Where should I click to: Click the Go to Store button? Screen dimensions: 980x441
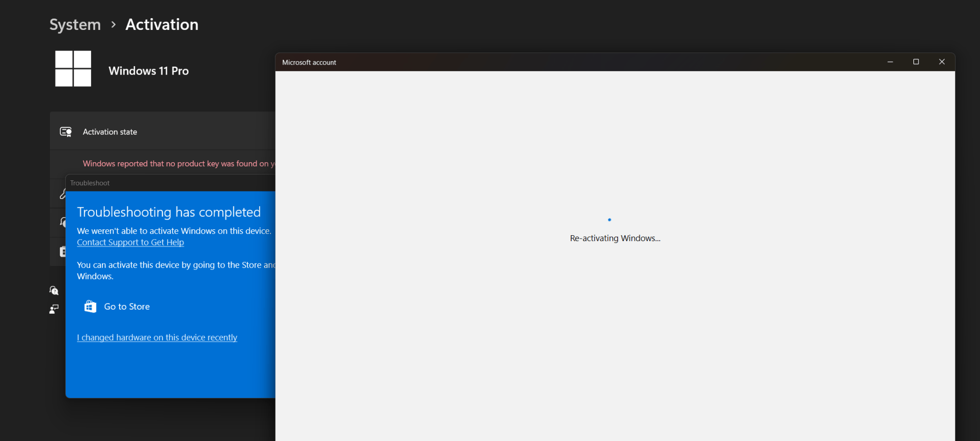click(117, 307)
